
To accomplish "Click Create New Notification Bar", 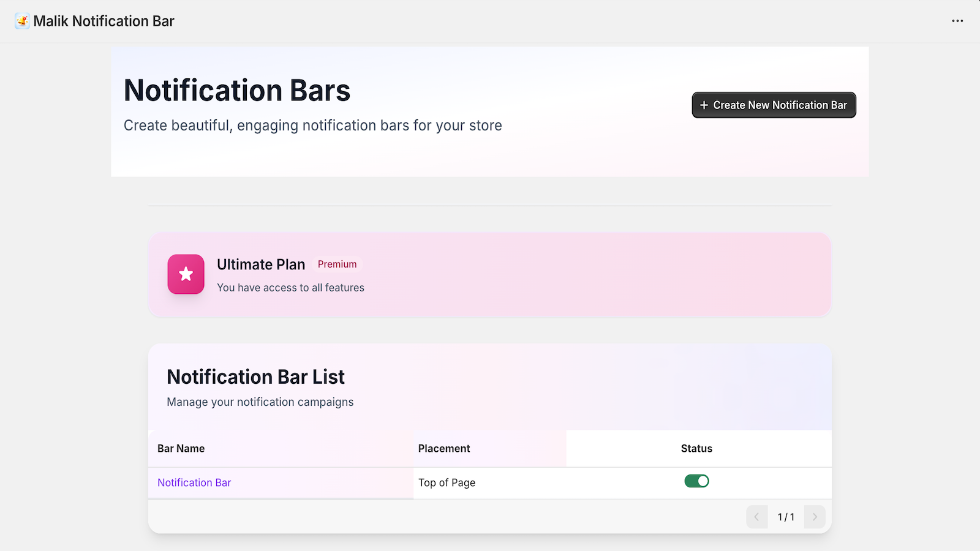I will (x=774, y=105).
